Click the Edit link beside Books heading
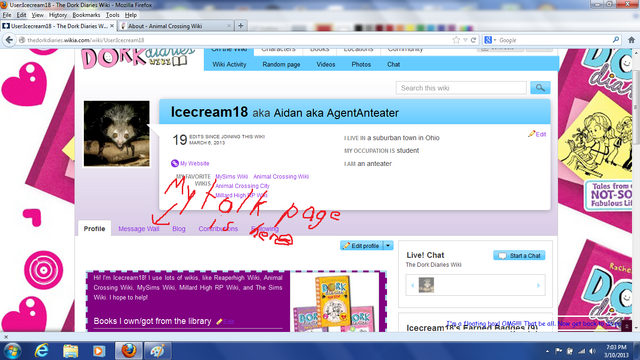The width and height of the screenshot is (640, 360). coord(229,322)
